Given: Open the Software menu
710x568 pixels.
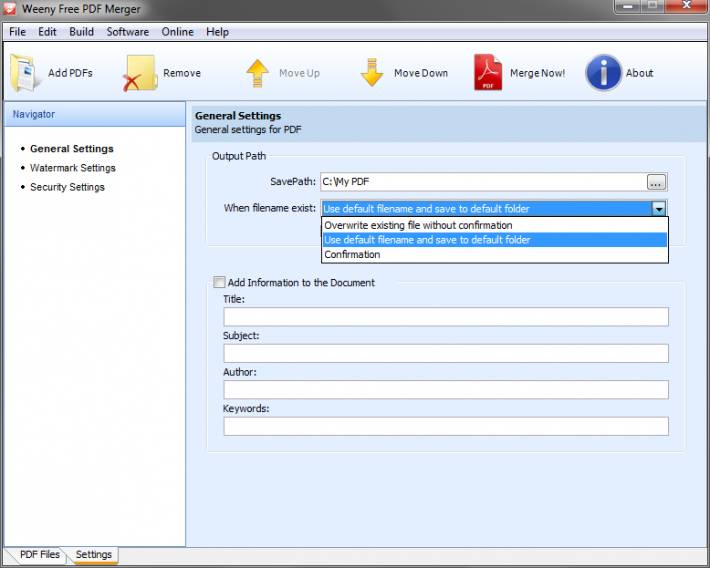Looking at the screenshot, I should tap(128, 32).
